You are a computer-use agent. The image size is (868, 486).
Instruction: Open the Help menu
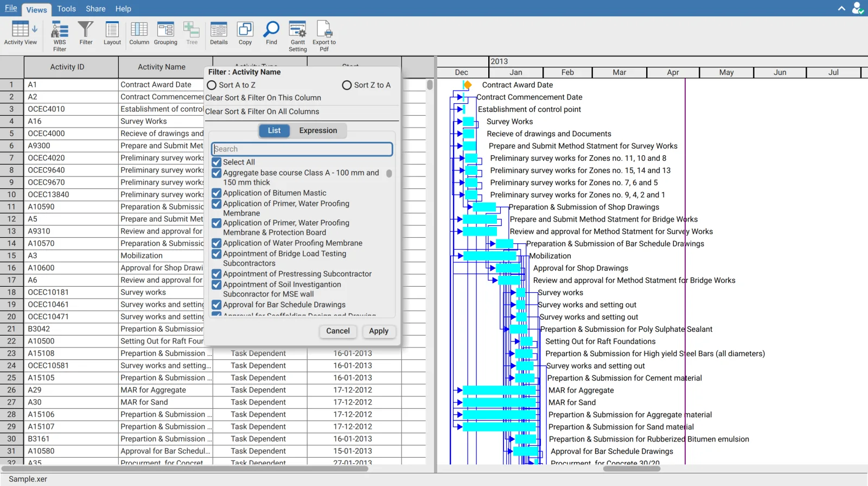(123, 9)
